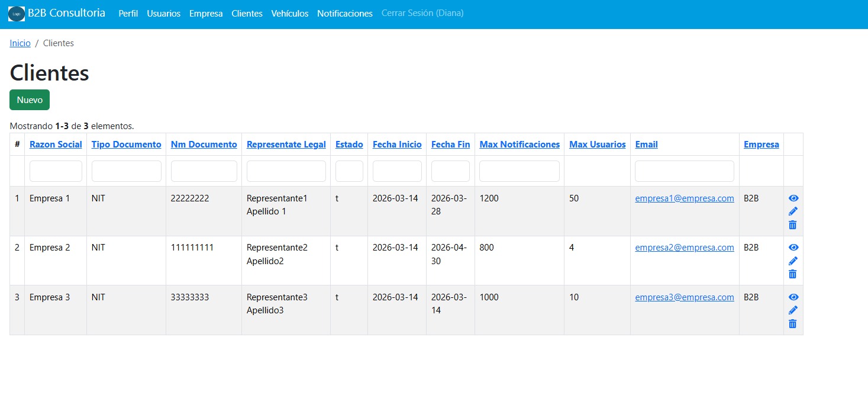
Task: Focus the Razon Social filter field
Action: [56, 171]
